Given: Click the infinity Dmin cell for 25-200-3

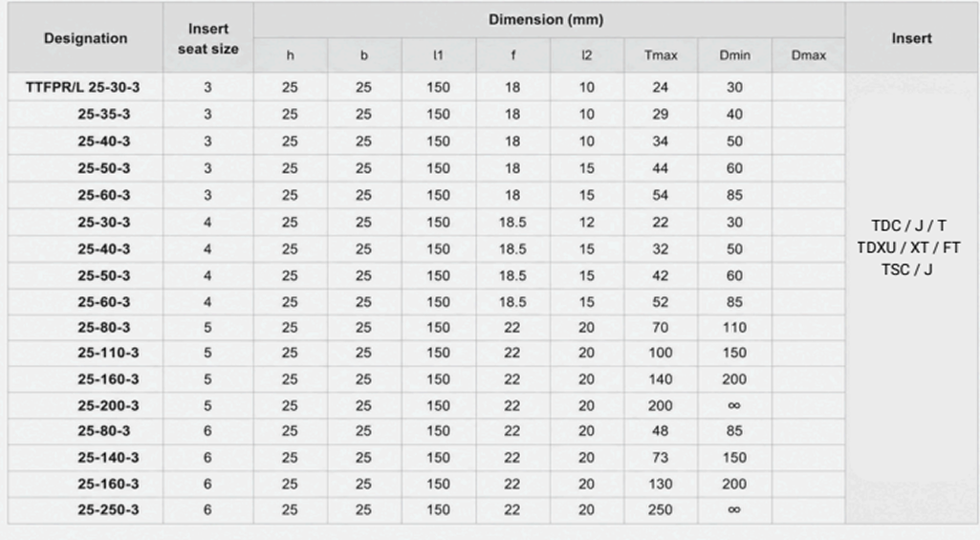Looking at the screenshot, I should (734, 405).
